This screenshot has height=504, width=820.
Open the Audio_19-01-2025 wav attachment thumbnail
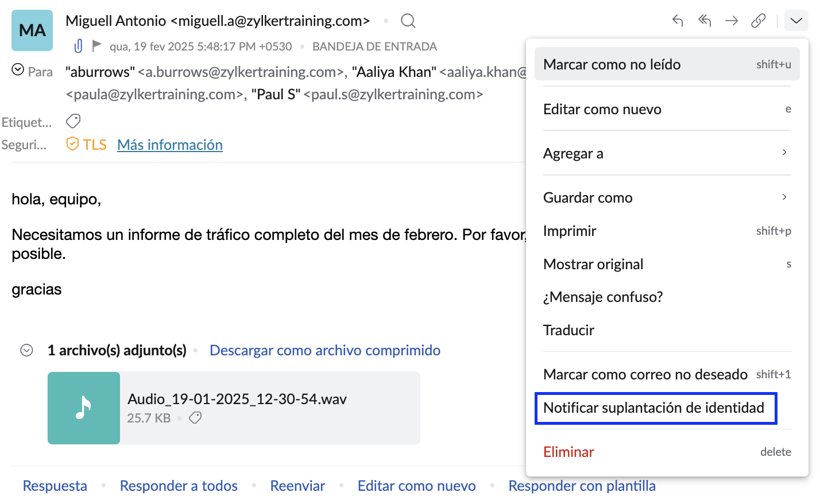click(84, 408)
